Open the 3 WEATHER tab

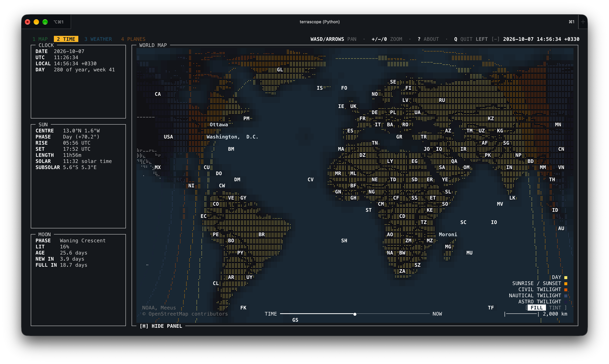tap(98, 39)
